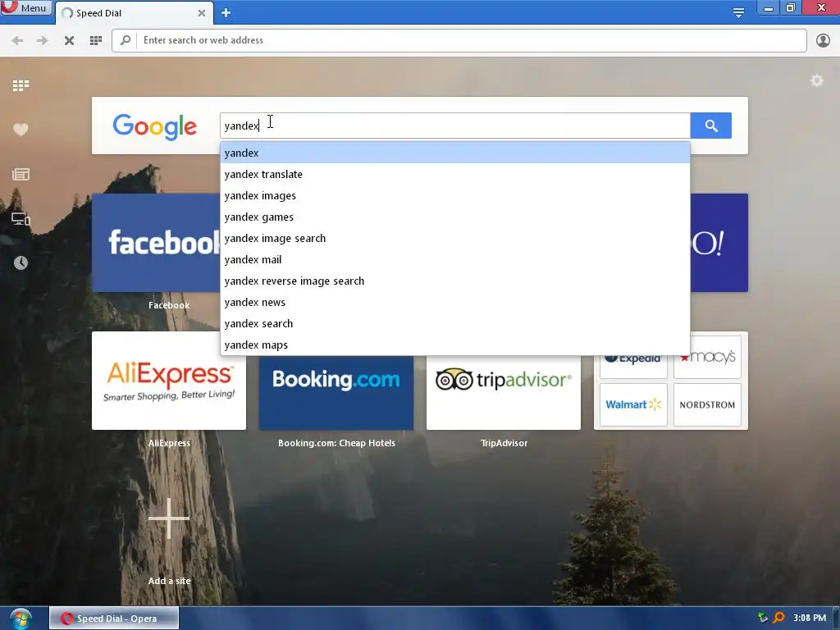
Task: Open the TripAdvisor speed dial tile
Action: coord(503,392)
